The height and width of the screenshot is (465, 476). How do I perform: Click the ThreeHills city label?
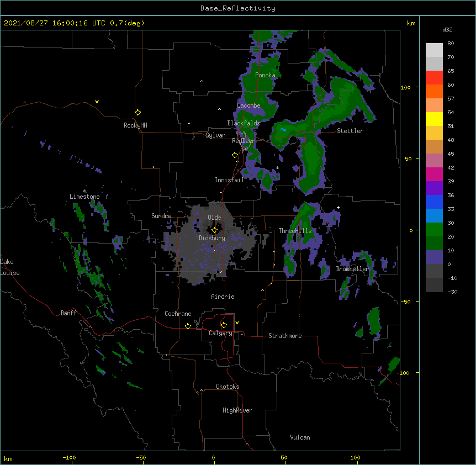295,231
